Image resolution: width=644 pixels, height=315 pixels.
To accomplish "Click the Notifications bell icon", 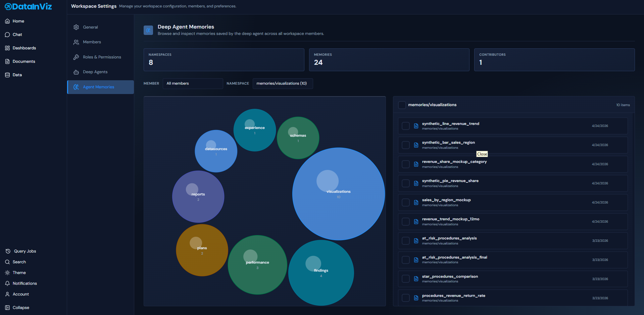I will point(7,283).
